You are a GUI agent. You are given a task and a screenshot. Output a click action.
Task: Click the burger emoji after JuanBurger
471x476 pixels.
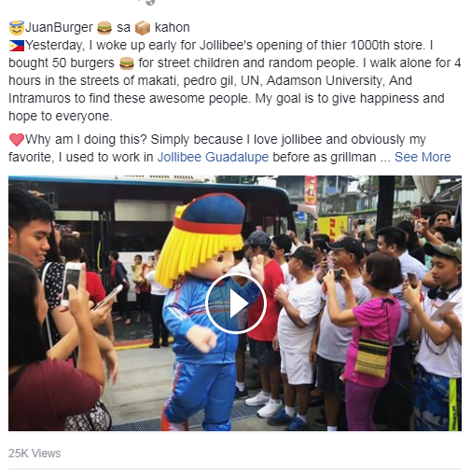coord(104,28)
